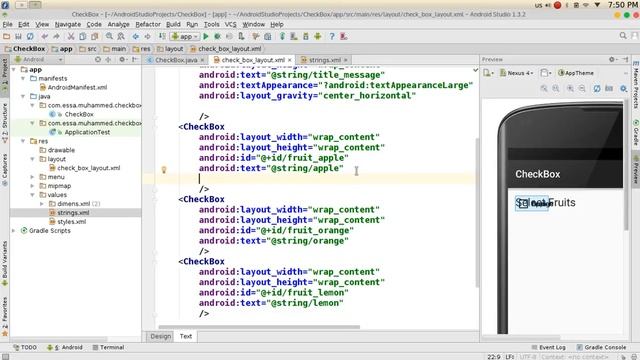Click the Copy icon in toolbar
Screen dimensions: 640x360
(x=82, y=36)
